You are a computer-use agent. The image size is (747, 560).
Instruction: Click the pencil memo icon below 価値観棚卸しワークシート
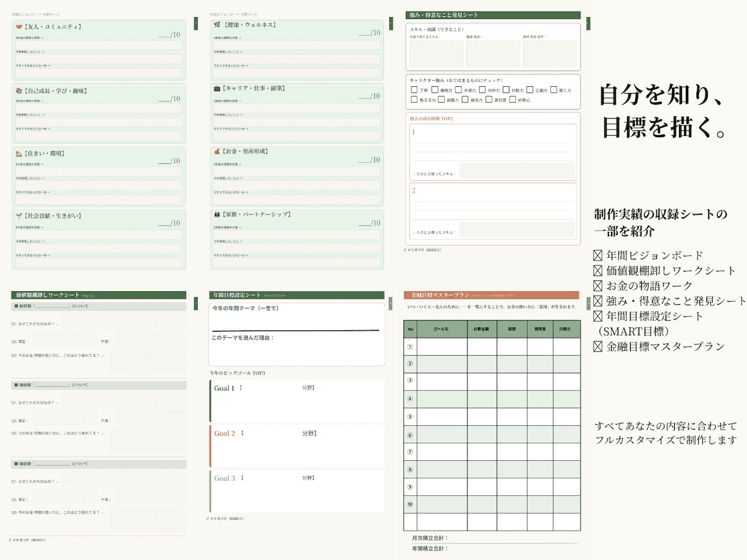(x=11, y=540)
